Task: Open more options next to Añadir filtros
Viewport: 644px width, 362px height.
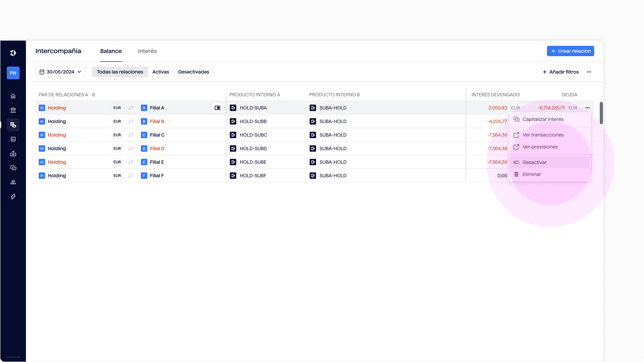Action: (x=589, y=72)
